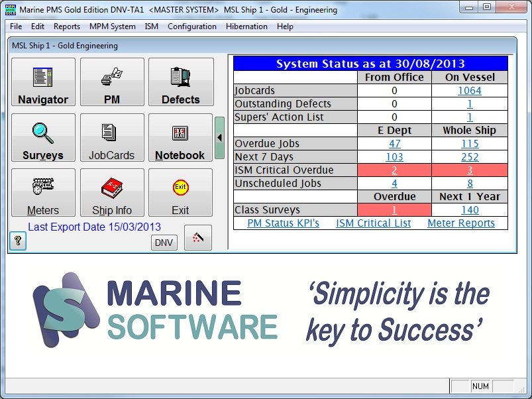Open the JobCards module
Image resolution: width=532 pixels, height=399 pixels.
coord(112,137)
